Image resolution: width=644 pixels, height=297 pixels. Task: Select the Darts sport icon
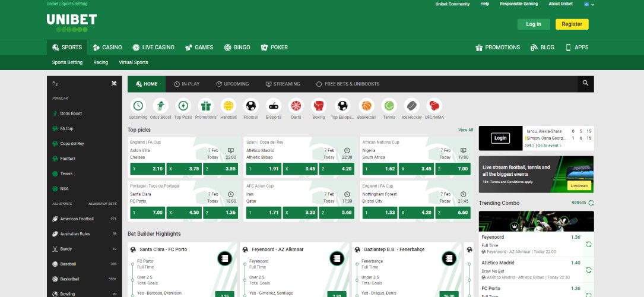[296, 106]
